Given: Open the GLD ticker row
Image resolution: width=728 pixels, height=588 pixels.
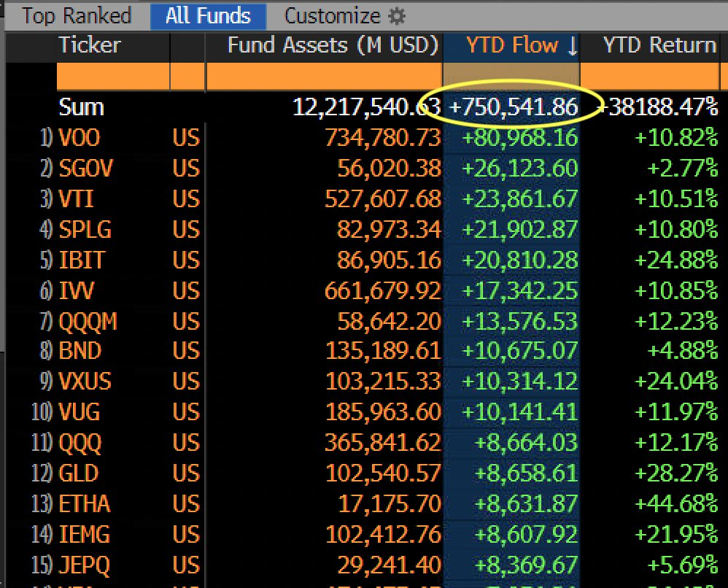Looking at the screenshot, I should pyautogui.click(x=79, y=473).
